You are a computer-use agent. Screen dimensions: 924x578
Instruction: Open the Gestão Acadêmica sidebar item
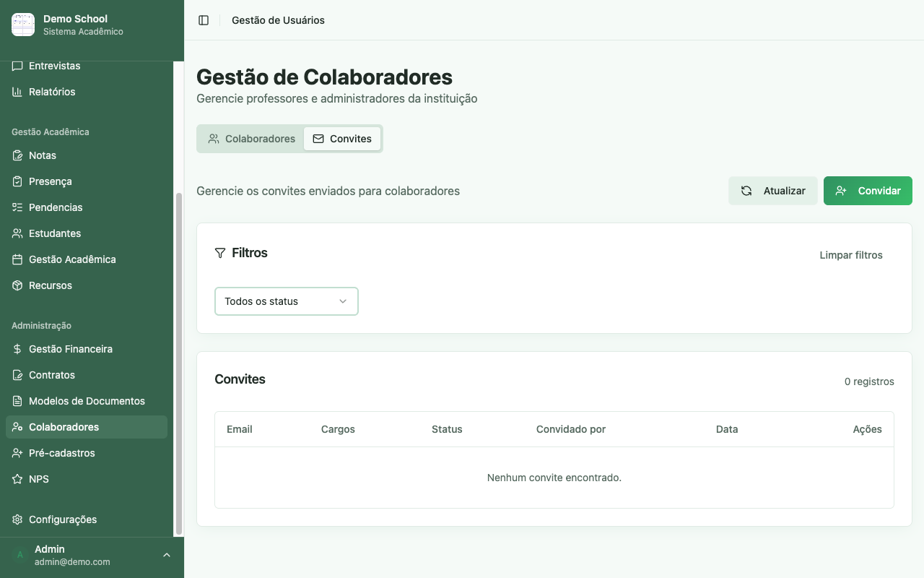[87, 259]
